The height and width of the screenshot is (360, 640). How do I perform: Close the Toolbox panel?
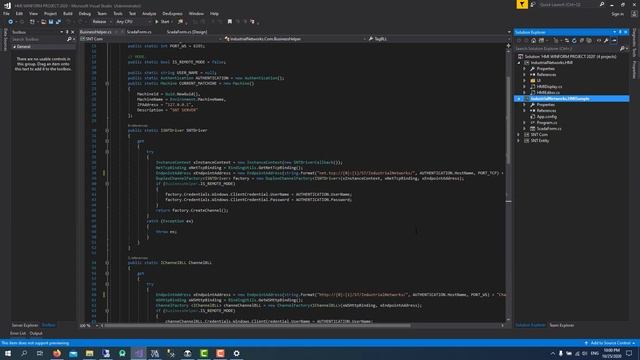(x=73, y=32)
